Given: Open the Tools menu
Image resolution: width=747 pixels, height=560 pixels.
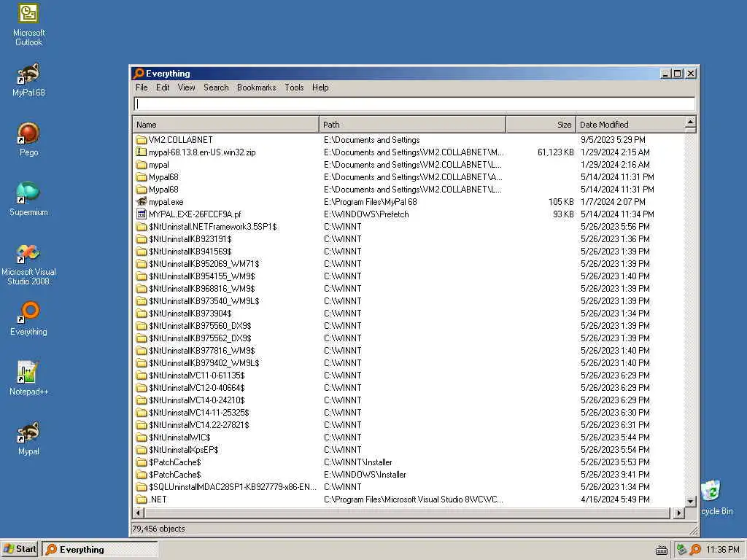Looking at the screenshot, I should 294,87.
